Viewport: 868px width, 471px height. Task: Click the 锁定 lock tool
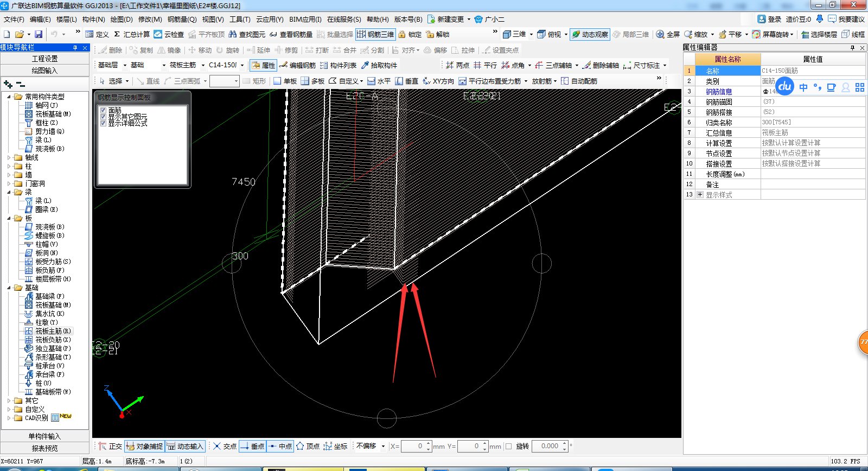tap(410, 34)
